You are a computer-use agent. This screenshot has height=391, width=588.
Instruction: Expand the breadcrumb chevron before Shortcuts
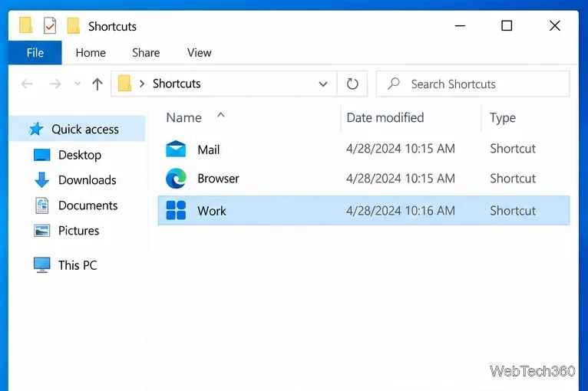pyautogui.click(x=142, y=84)
